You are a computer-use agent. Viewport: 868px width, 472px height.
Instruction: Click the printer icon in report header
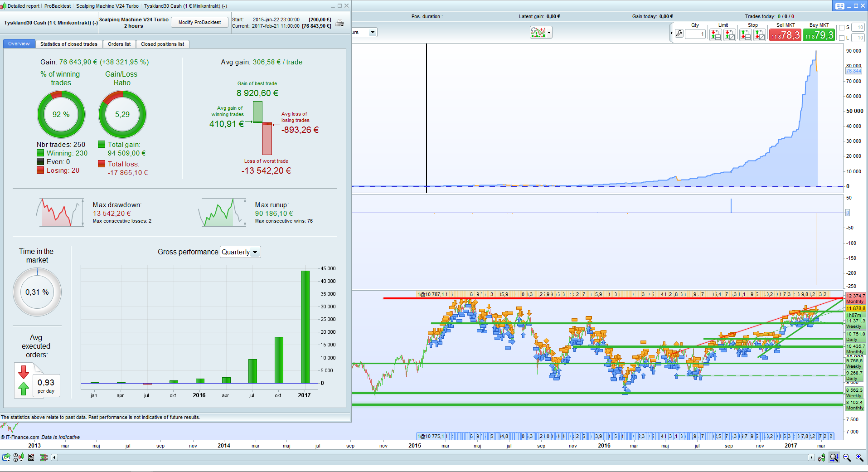click(x=339, y=23)
